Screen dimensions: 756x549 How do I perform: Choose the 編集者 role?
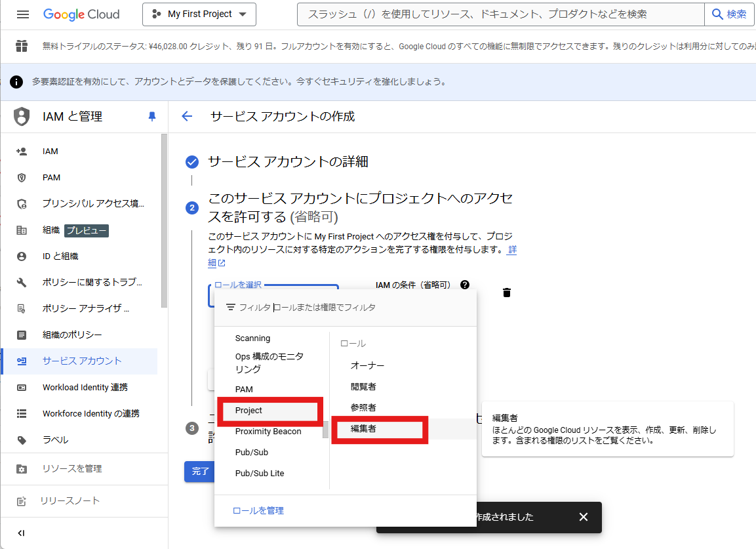coord(363,429)
